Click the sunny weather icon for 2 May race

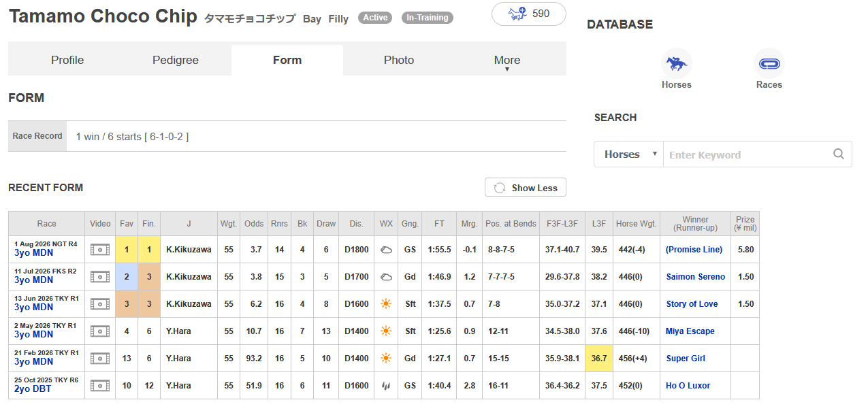click(x=386, y=331)
